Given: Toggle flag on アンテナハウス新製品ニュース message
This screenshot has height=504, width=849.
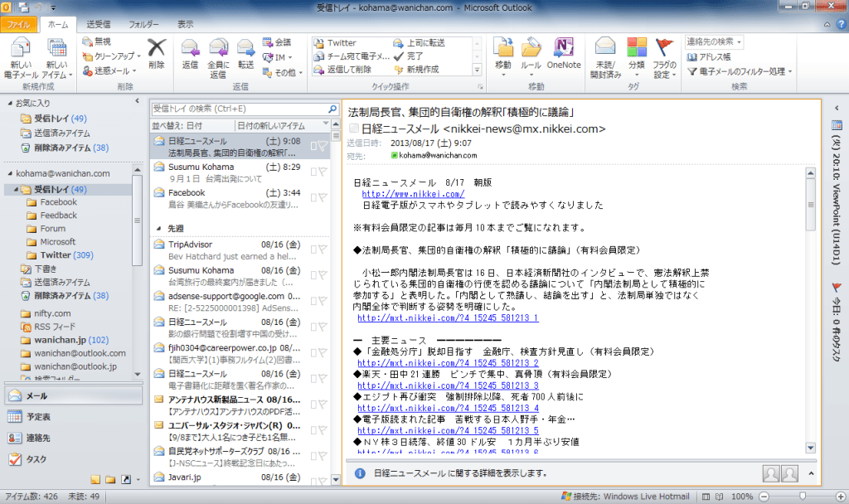Looking at the screenshot, I should point(323,404).
